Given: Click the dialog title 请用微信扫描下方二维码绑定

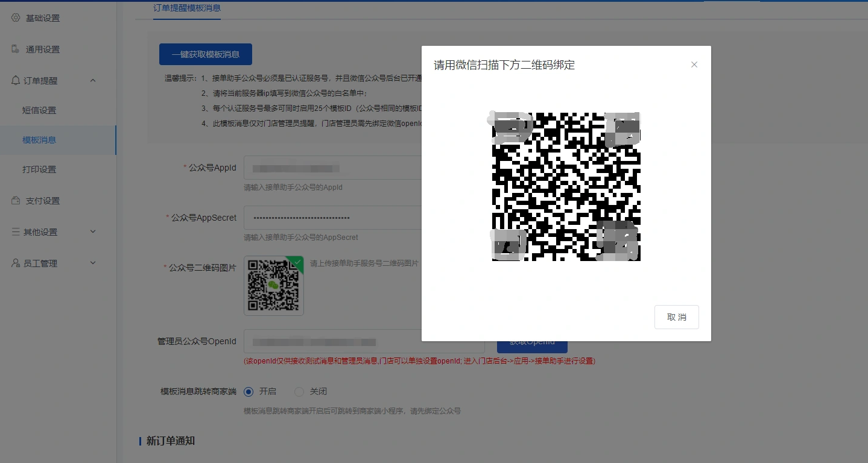Looking at the screenshot, I should [504, 65].
